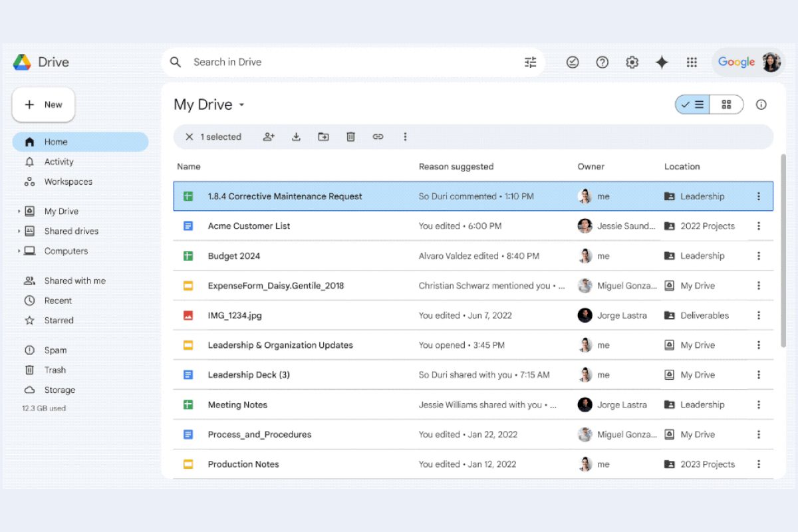This screenshot has height=532, width=798.
Task: Download the selected maintenance request file
Action: tap(296, 136)
